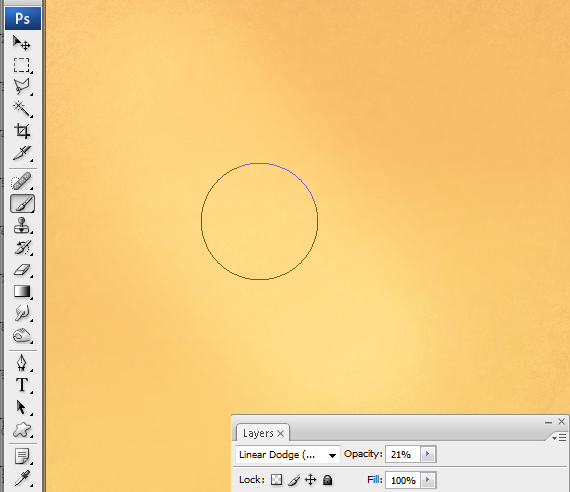Select the Crop tool
Screen dimensions: 570x492
[22, 131]
